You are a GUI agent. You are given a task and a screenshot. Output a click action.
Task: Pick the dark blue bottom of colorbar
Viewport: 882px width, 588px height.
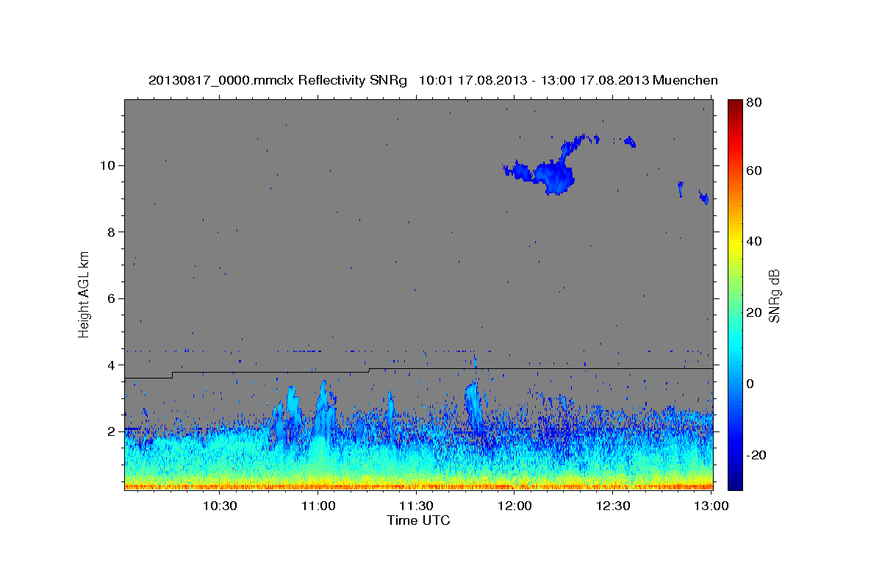(735, 484)
